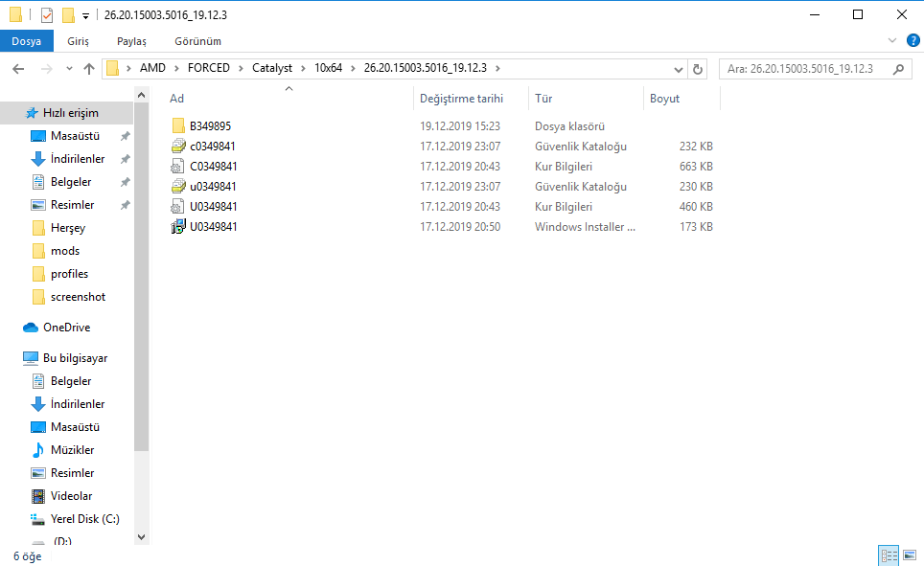
Task: Navigate to 10x64 in the breadcrumb
Action: [328, 68]
